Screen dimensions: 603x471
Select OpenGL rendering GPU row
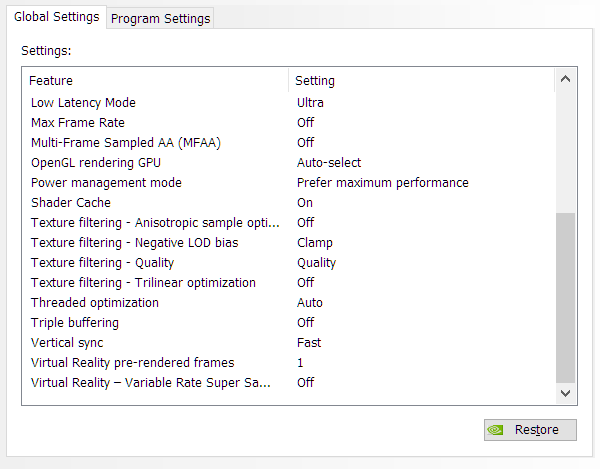pos(95,162)
